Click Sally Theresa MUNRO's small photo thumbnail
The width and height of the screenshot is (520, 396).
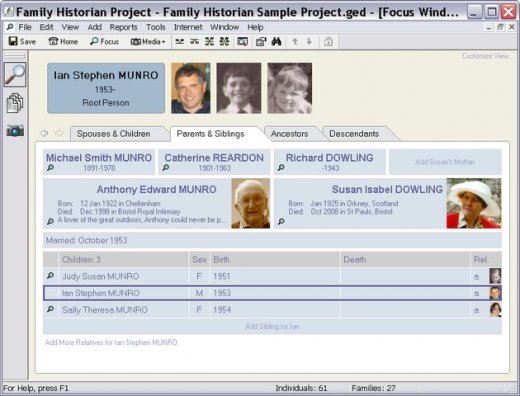click(495, 310)
